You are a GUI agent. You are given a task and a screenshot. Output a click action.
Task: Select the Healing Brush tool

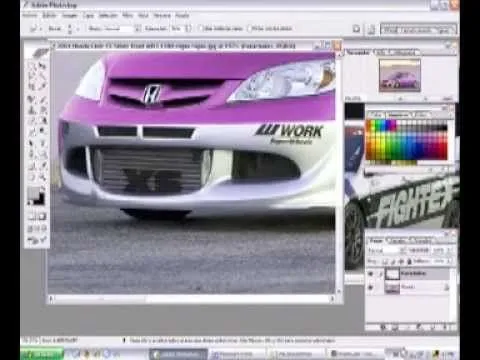32,99
